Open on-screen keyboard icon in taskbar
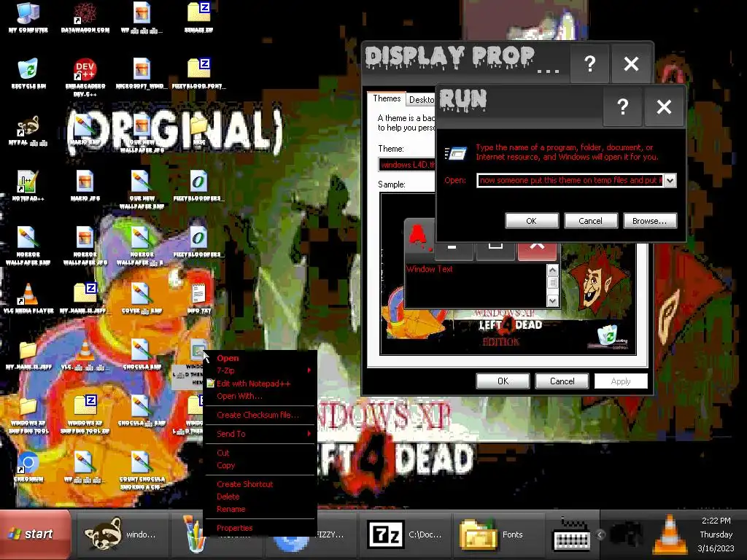Viewport: 747px width, 560px height. (x=572, y=534)
